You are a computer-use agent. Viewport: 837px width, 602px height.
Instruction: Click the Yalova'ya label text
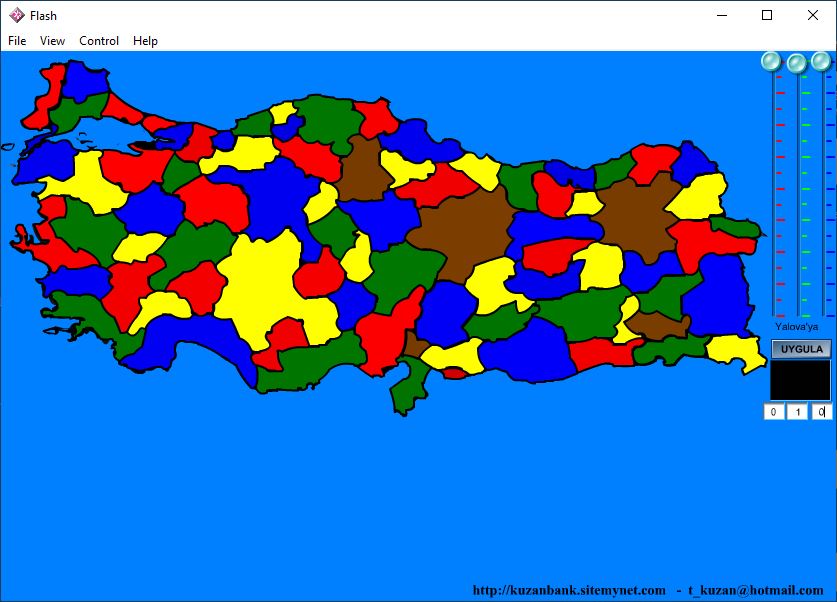pyautogui.click(x=796, y=327)
